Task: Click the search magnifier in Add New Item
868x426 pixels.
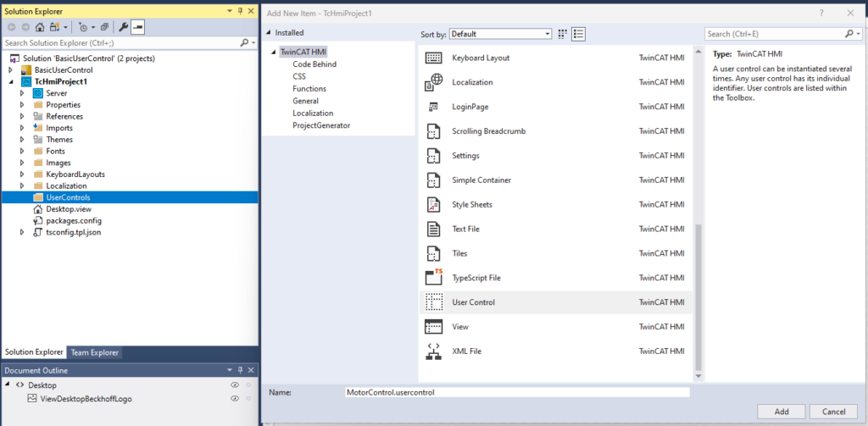Action: tap(850, 34)
